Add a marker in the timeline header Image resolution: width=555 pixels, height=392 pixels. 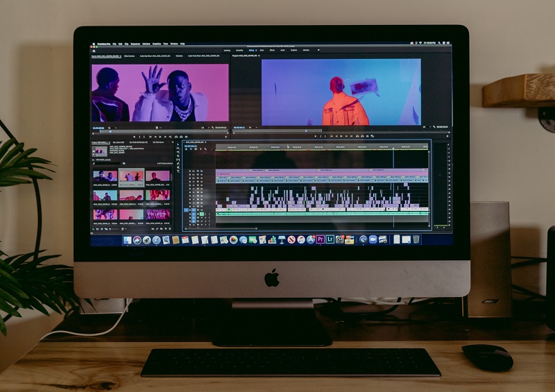coord(200,149)
